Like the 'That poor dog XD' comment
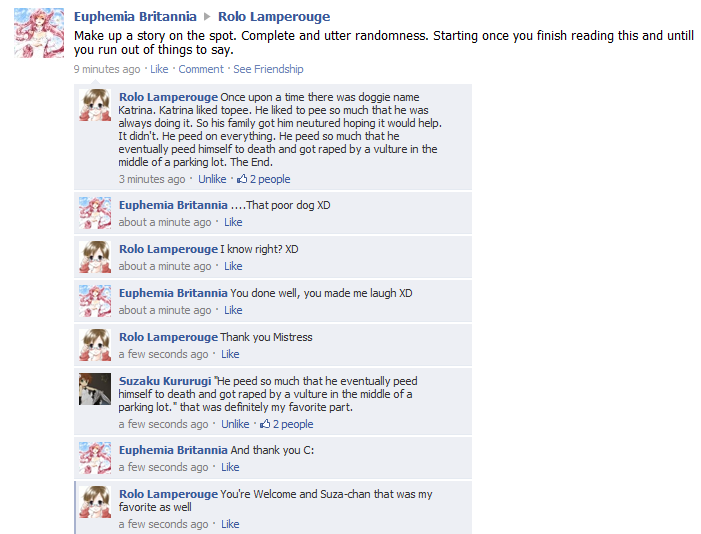Screen dimensions: 701x534 233,222
